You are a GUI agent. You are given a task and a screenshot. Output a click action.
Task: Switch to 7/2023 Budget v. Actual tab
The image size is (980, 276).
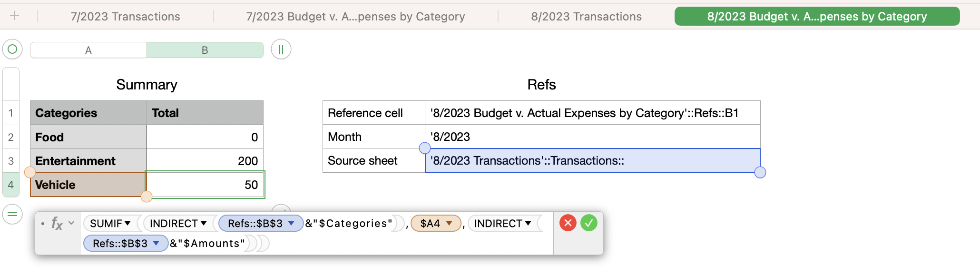(355, 17)
